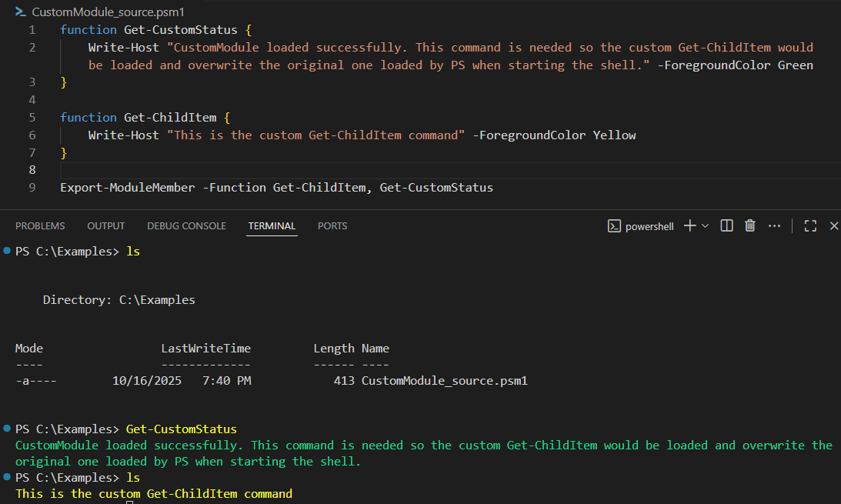841x504 pixels.
Task: Select the TERMINAL tab
Action: [272, 225]
